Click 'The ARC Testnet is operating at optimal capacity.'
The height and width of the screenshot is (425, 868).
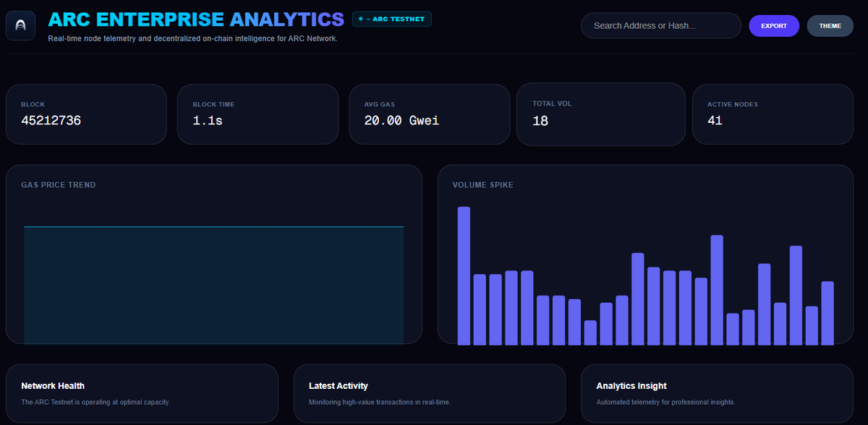[95, 402]
